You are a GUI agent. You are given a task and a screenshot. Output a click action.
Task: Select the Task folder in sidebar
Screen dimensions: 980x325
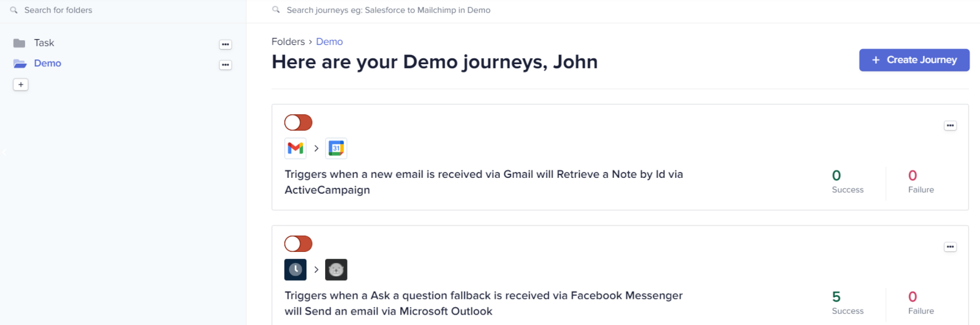(44, 43)
